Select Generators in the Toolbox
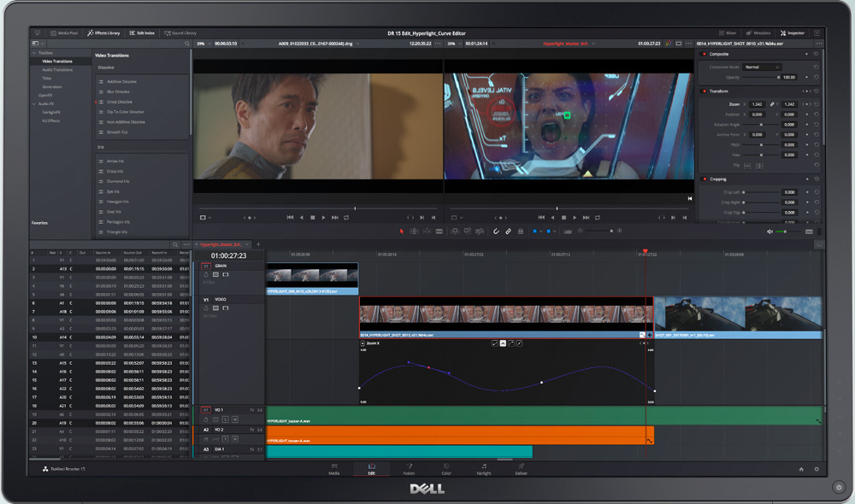This screenshot has width=855, height=504. point(52,86)
